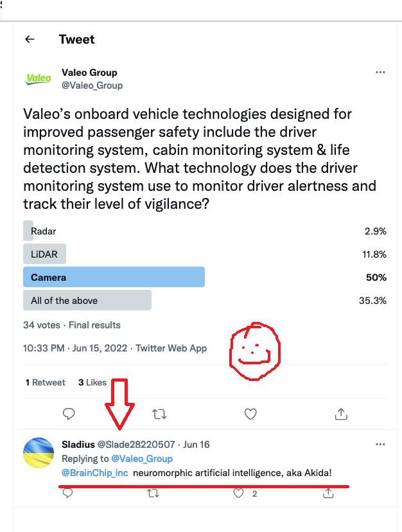Reply to the Sladius comment
Image resolution: width=402 pixels, height=532 pixels.
(67, 493)
